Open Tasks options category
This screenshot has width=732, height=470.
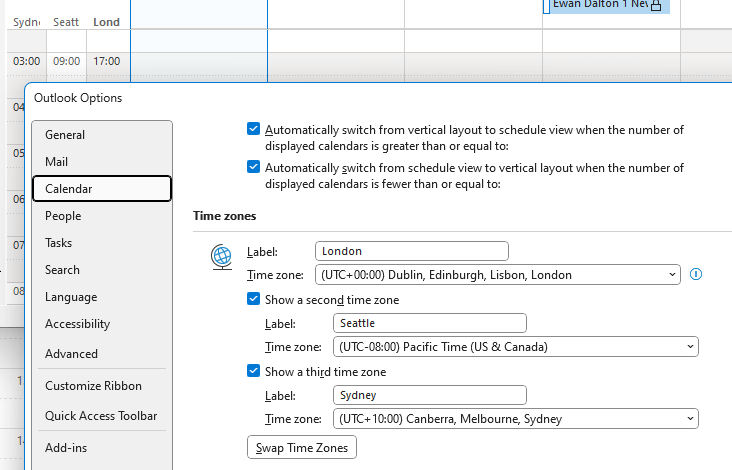(x=102, y=243)
